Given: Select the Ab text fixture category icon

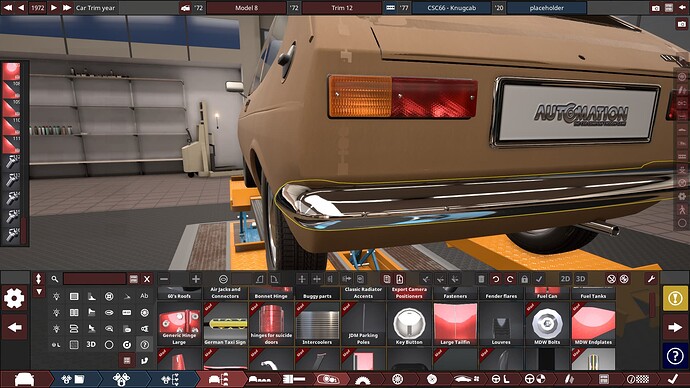Looking at the screenshot, I should tap(144, 296).
